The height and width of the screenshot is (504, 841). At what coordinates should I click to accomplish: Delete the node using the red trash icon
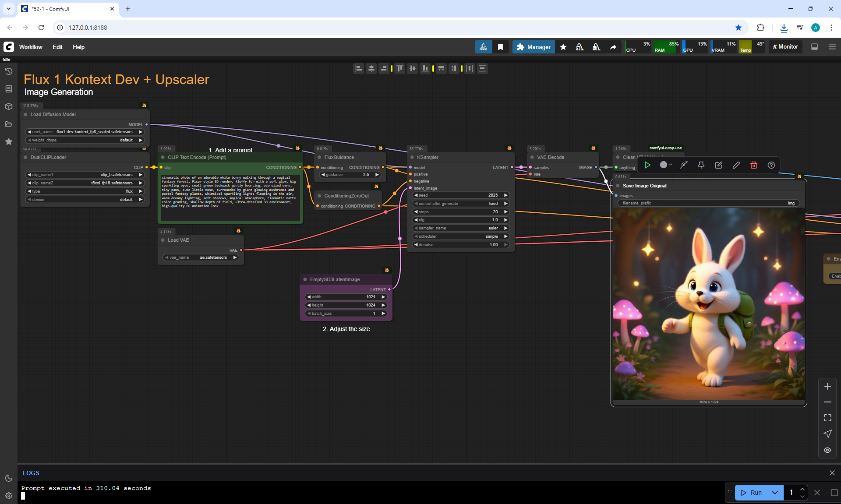[753, 165]
